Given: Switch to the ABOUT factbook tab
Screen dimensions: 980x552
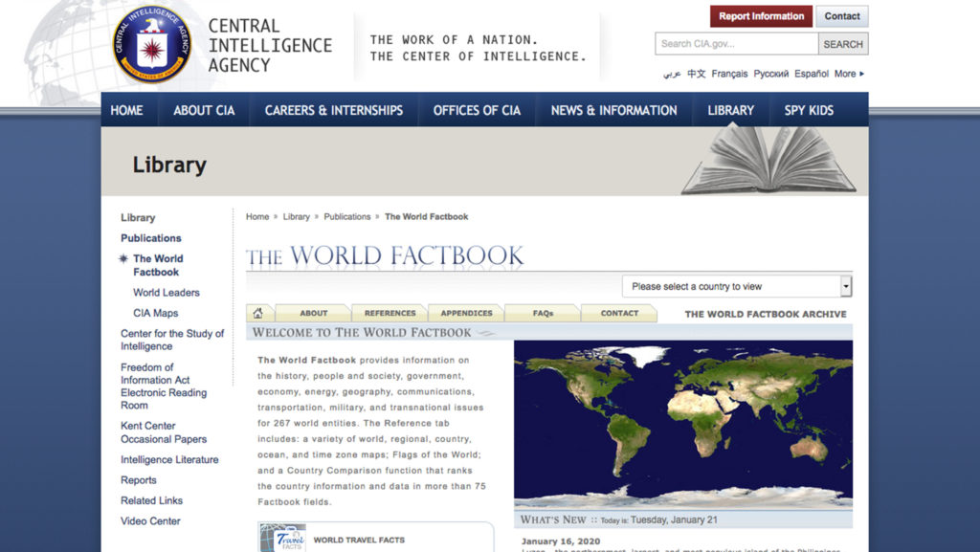Looking at the screenshot, I should tap(313, 313).
